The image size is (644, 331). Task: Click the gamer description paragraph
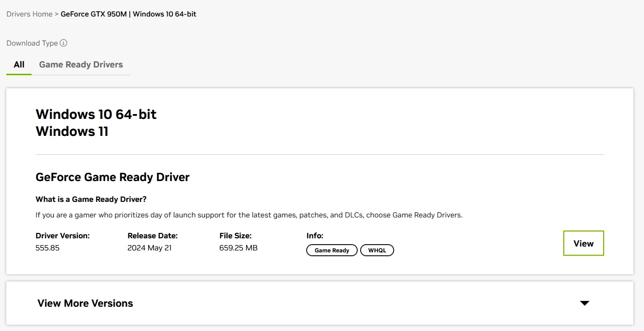click(249, 215)
